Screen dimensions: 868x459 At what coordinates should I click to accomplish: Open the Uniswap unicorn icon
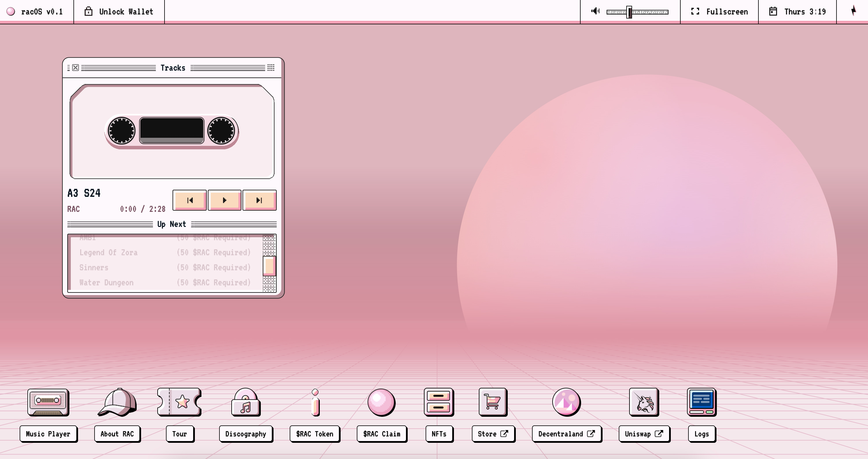pyautogui.click(x=644, y=402)
